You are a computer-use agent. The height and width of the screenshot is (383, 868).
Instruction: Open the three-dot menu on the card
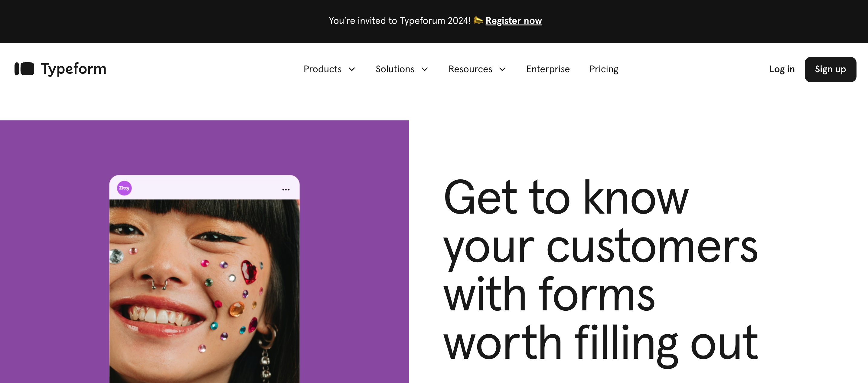tap(286, 190)
